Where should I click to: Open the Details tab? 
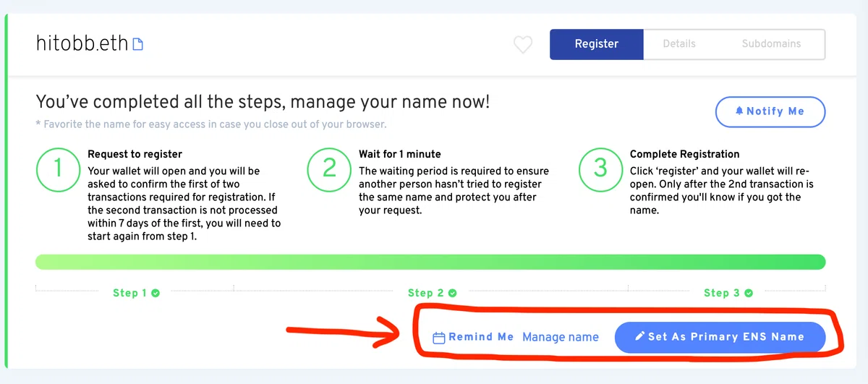[679, 44]
